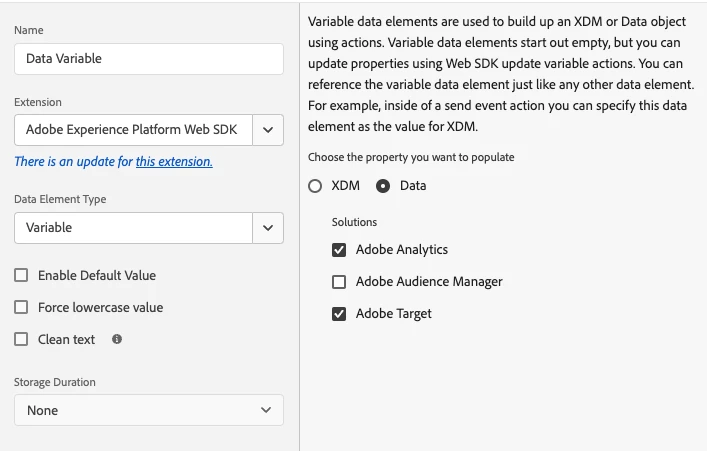Click the Adobe Experience Platform Web SDK field
707x451 pixels.
click(x=133, y=130)
